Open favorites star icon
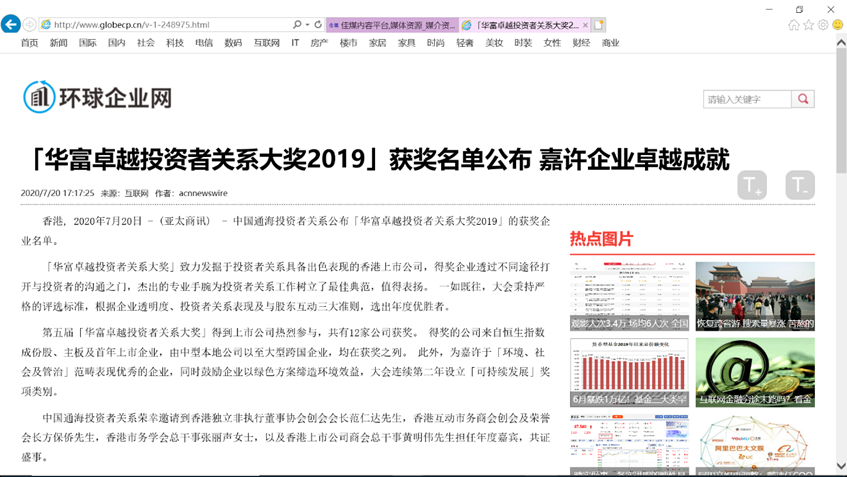The width and height of the screenshot is (847, 477). point(809,25)
